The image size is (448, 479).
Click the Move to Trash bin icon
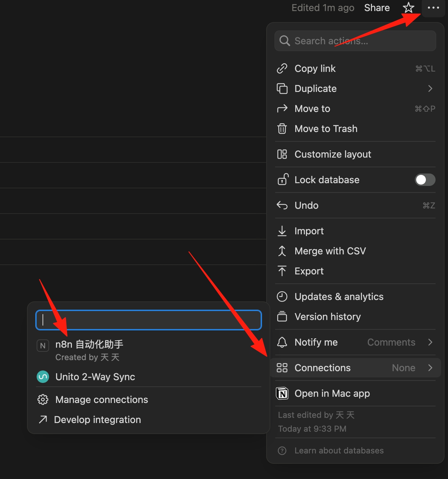tap(282, 129)
